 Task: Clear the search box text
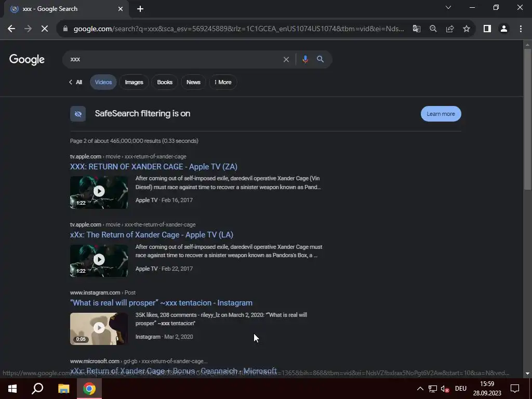tap(286, 59)
